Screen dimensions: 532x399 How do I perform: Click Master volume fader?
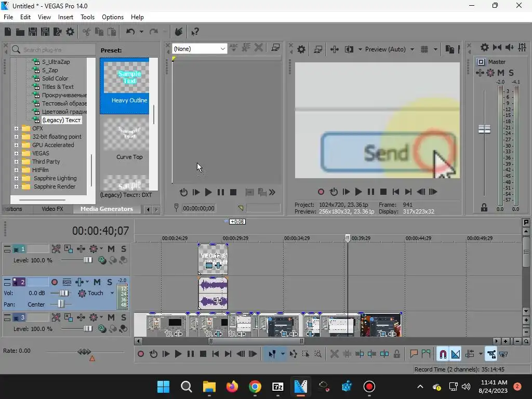coord(485,129)
